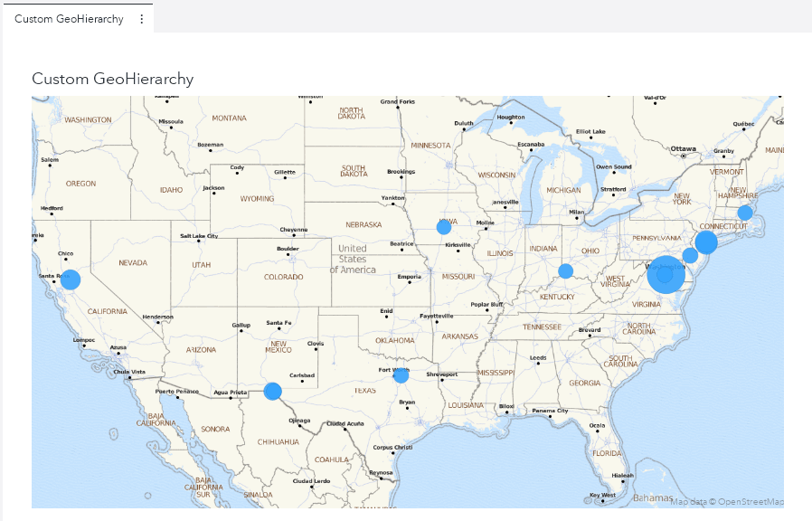This screenshot has width=812, height=521.
Task: Click the bubble near Fort Worth
Action: [x=401, y=374]
